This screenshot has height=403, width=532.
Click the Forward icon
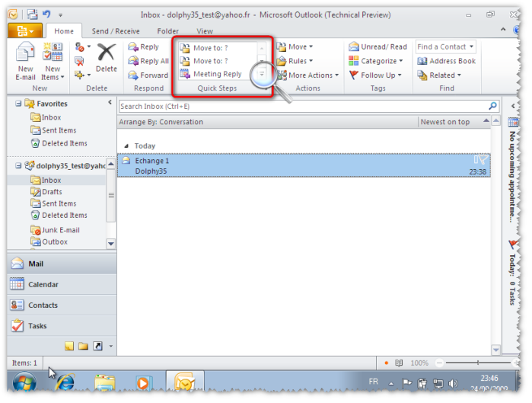coord(133,75)
